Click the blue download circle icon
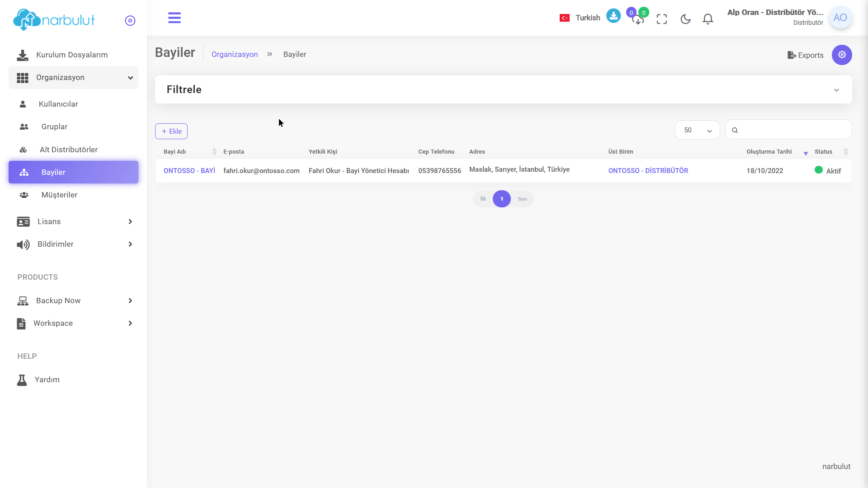This screenshot has height=488, width=868. (x=613, y=16)
